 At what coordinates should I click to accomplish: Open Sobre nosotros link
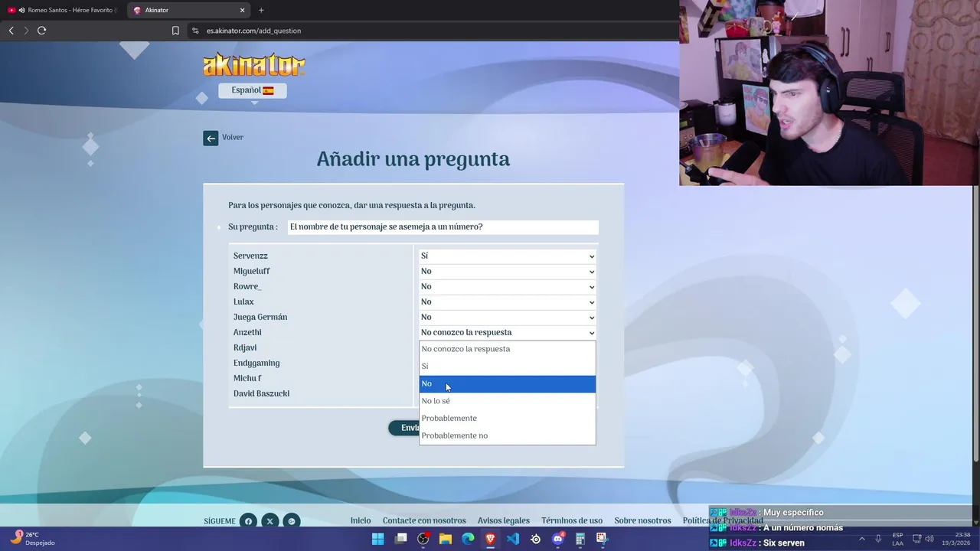[642, 521]
